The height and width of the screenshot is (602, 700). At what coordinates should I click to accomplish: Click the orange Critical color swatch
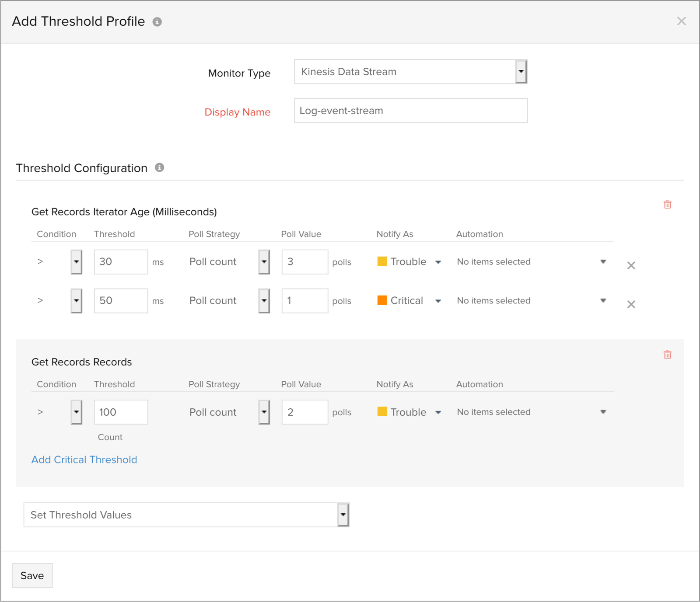(x=382, y=300)
